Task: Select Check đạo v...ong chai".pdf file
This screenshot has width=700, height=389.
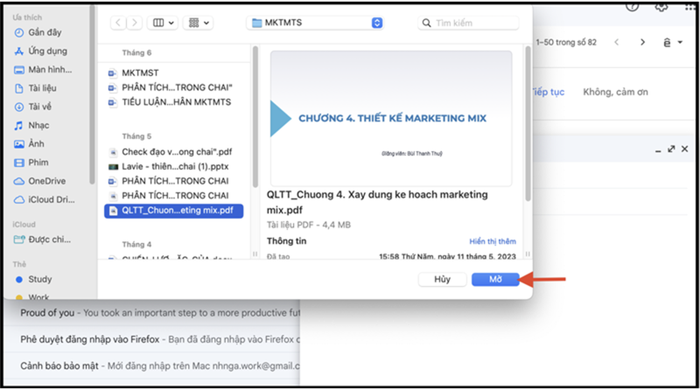Action: (171, 152)
